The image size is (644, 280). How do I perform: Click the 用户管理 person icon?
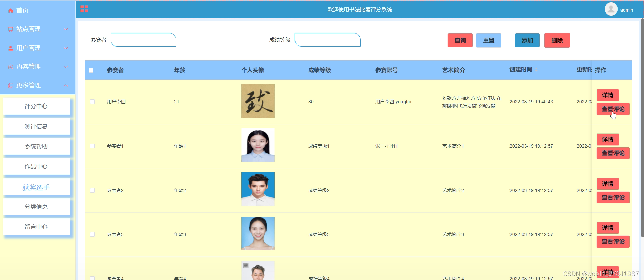[10, 48]
